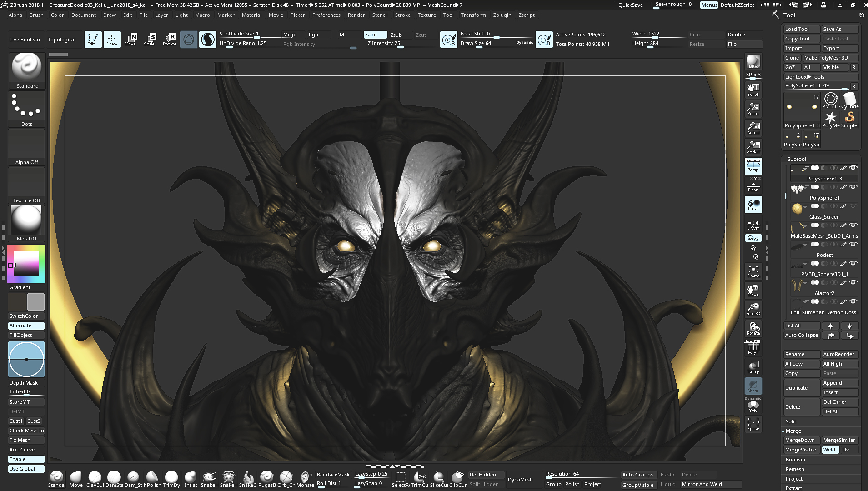The width and height of the screenshot is (868, 491).
Task: Expand the Project section
Action: pyautogui.click(x=794, y=479)
